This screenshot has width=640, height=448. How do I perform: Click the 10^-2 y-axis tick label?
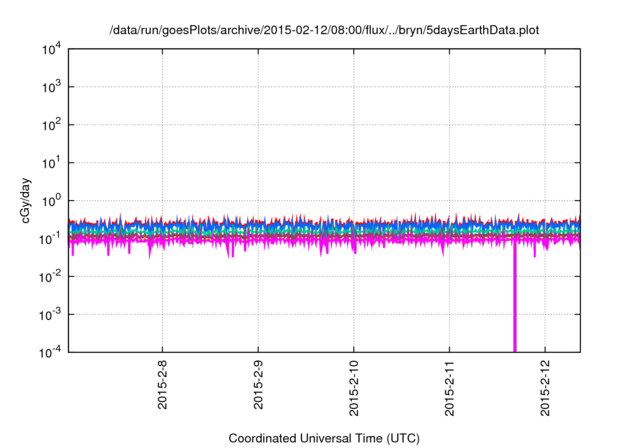coord(50,277)
